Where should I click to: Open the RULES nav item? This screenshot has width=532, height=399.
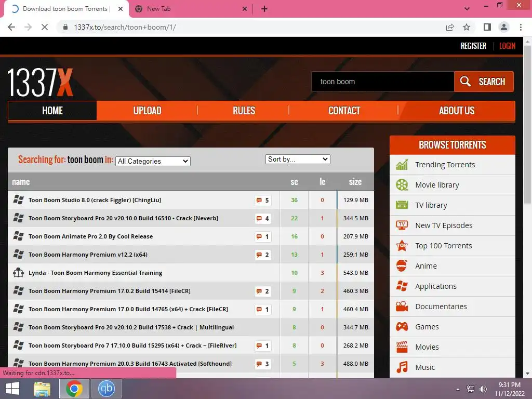click(x=244, y=111)
